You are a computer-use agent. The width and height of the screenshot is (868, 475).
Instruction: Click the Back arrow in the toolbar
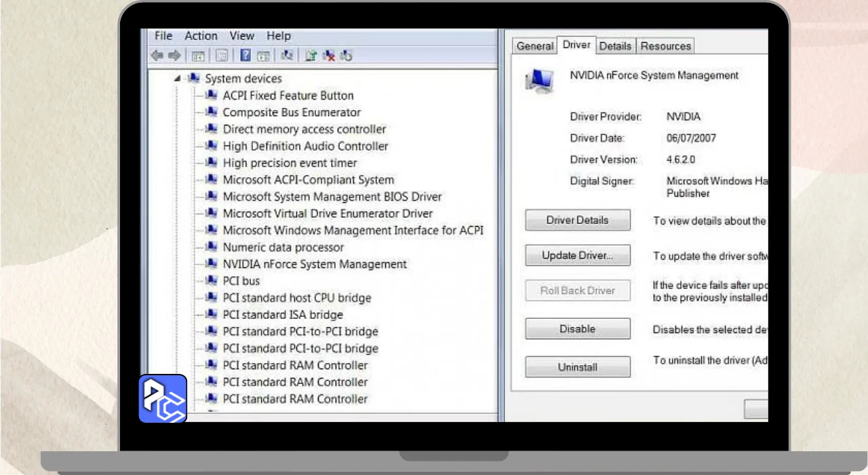tap(157, 56)
